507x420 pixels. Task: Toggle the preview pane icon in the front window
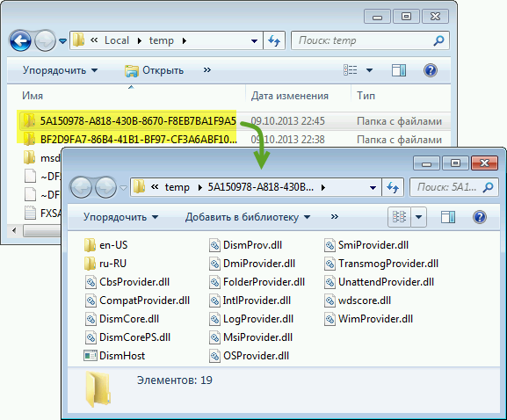448,217
